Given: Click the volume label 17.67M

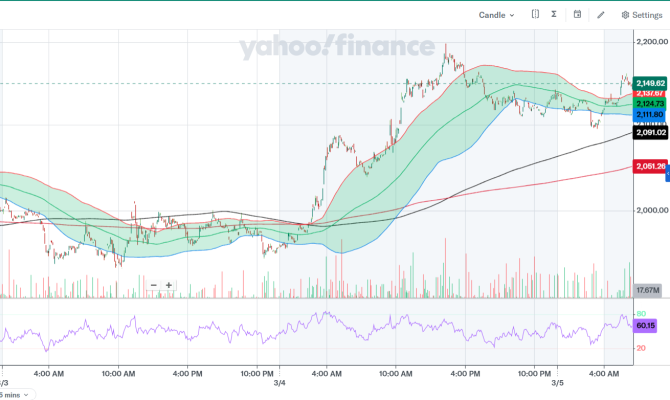Looking at the screenshot, I should 648,290.
